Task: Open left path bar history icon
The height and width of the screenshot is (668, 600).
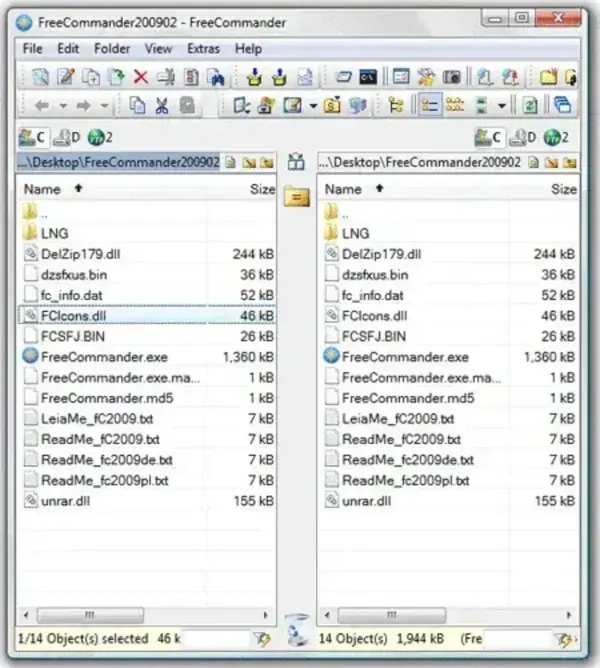Action: pos(231,162)
